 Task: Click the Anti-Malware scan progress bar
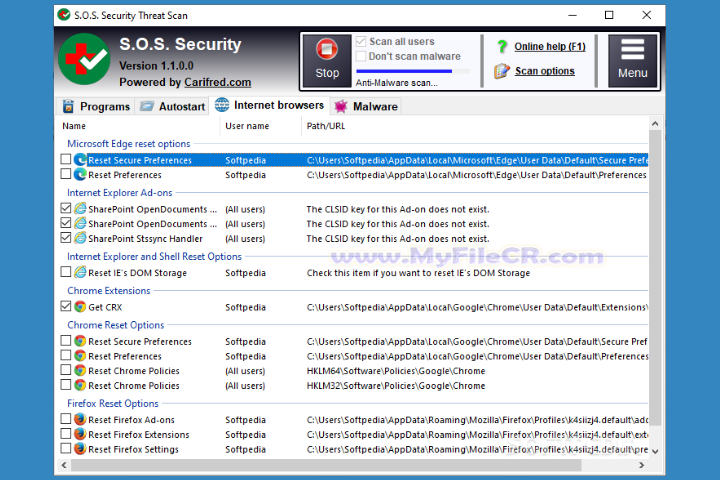coord(413,71)
